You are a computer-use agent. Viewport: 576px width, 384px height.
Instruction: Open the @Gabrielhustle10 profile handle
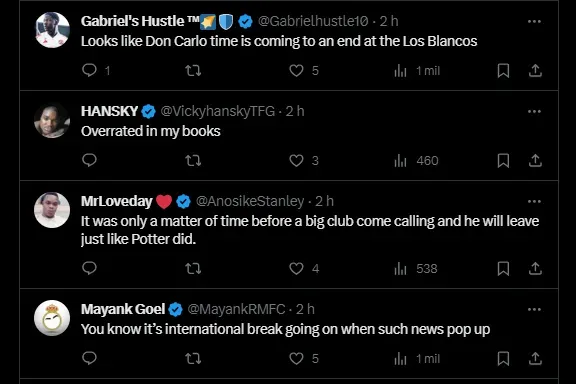[x=313, y=21]
